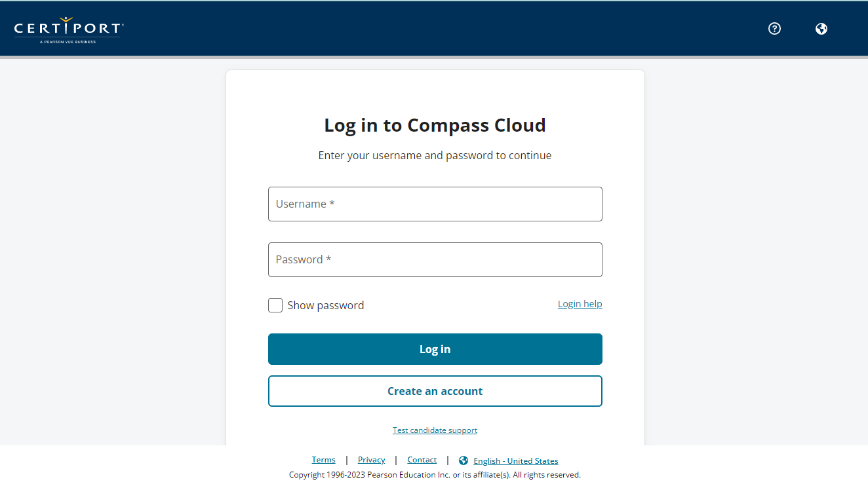
Task: Open the Login help link
Action: (580, 304)
